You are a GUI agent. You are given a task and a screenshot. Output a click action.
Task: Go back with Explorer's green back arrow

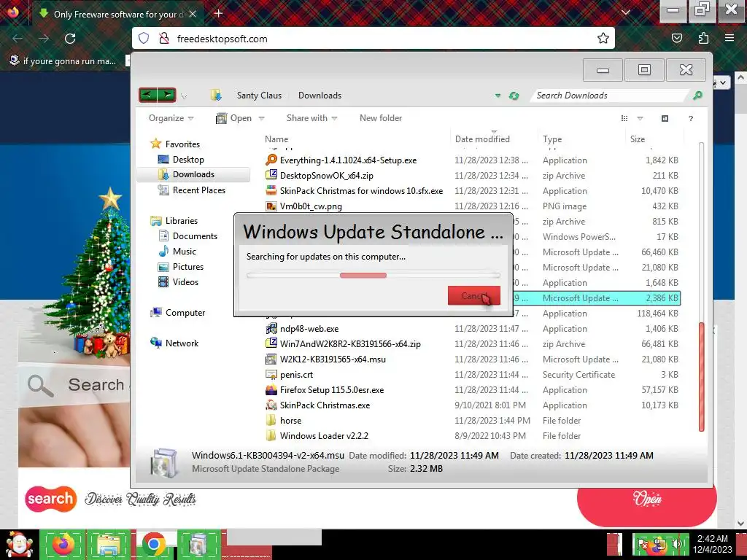coord(147,96)
